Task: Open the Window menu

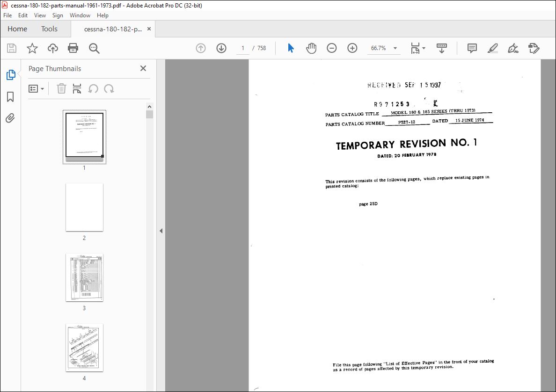Action: pos(80,15)
